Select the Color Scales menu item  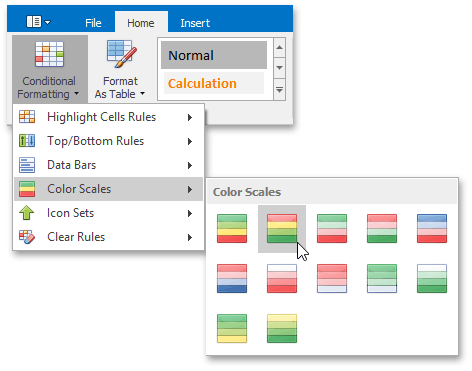(108, 189)
